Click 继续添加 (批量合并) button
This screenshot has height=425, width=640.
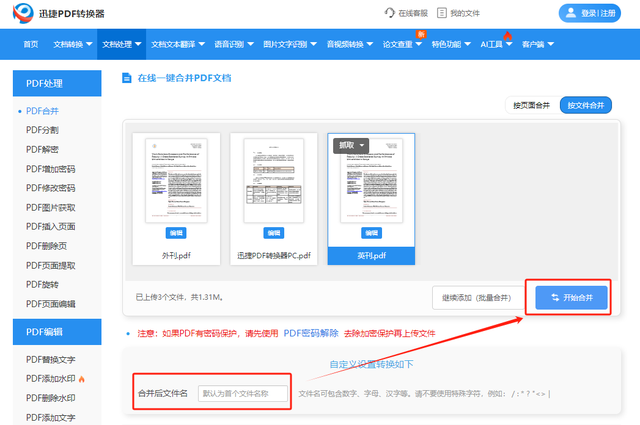pos(477,298)
